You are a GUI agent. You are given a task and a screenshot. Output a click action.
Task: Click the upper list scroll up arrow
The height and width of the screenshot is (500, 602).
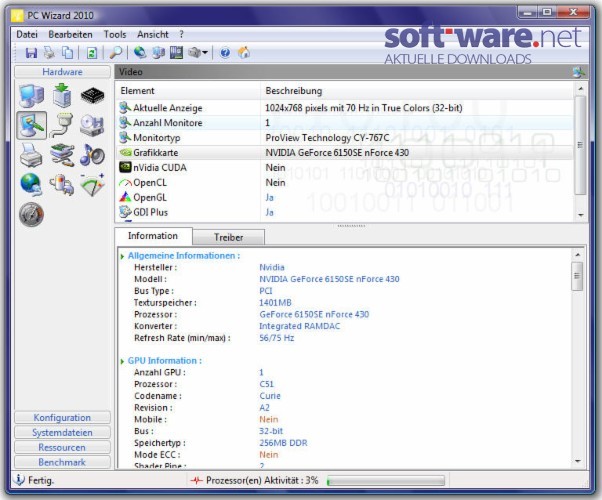(580, 89)
